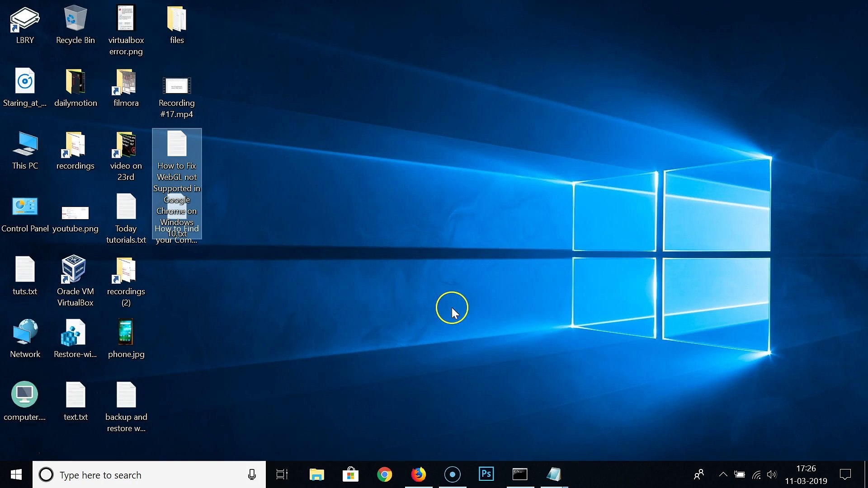The width and height of the screenshot is (868, 488).
Task: Open the screen recorder taskbar app
Action: point(453,474)
